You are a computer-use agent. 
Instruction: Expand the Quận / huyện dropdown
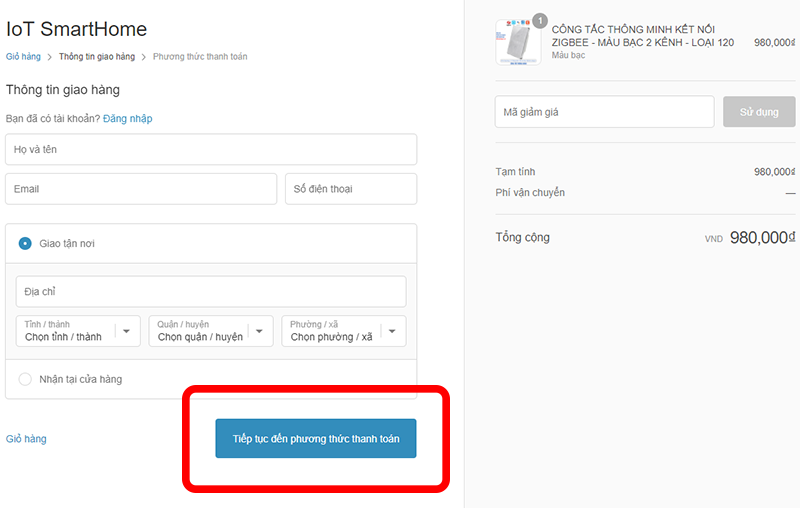pos(210,331)
